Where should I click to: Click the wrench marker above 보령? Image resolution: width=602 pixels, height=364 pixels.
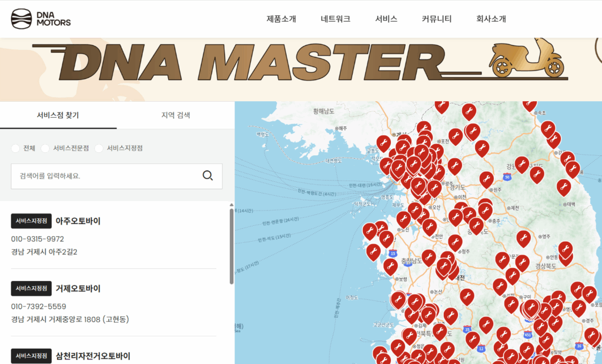(x=390, y=266)
